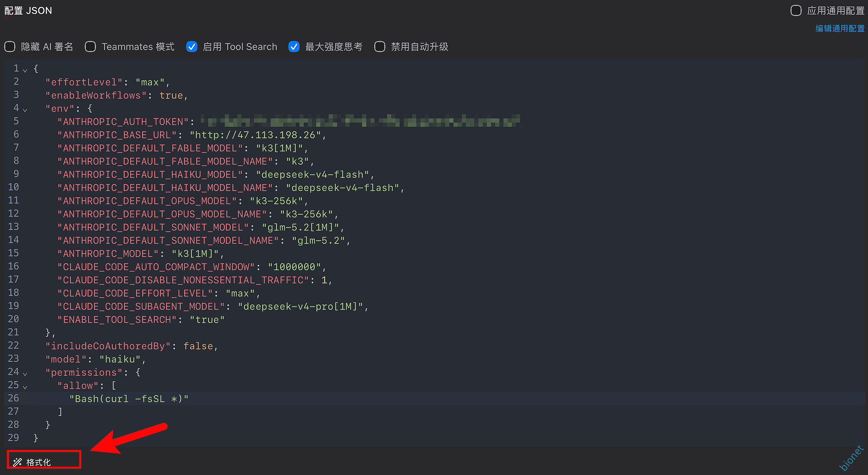Open the 编辑通用配置 link
The image size is (868, 475).
pos(840,28)
